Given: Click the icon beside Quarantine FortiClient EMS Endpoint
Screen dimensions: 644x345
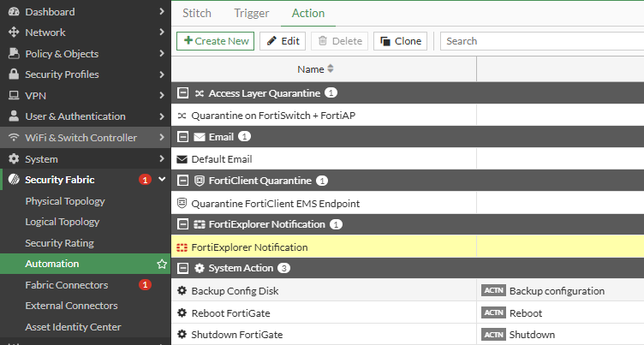Looking at the screenshot, I should [x=182, y=203].
